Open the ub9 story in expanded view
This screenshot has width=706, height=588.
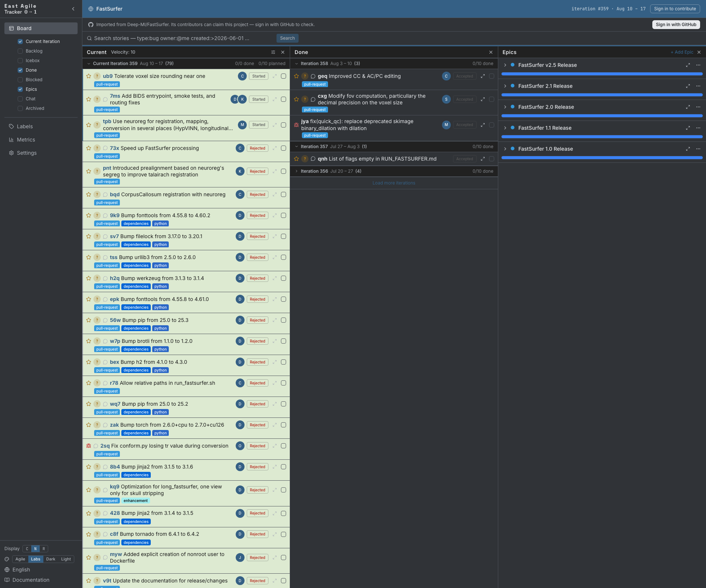point(274,76)
